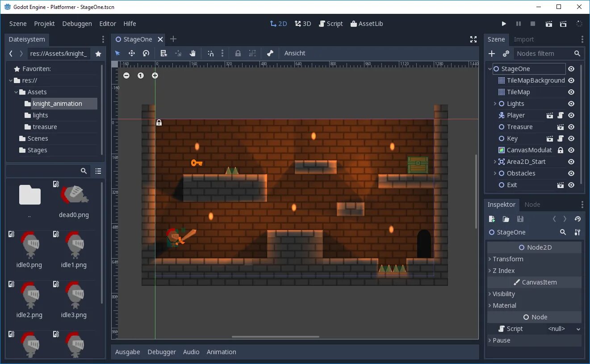This screenshot has width=590, height=364.
Task: Expand the Transform section
Action: coord(534,259)
